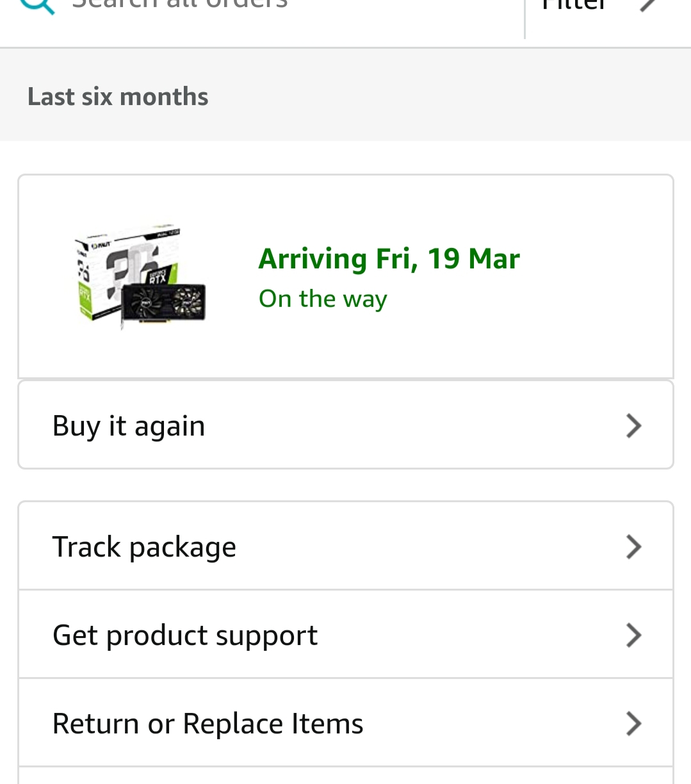This screenshot has width=691, height=784.
Task: Click the Buy it again chevron arrow
Action: coord(633,426)
